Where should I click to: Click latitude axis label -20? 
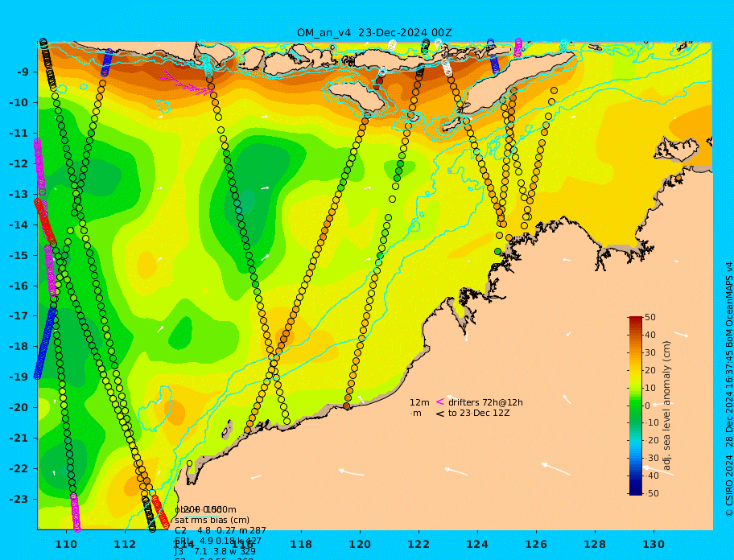point(19,407)
